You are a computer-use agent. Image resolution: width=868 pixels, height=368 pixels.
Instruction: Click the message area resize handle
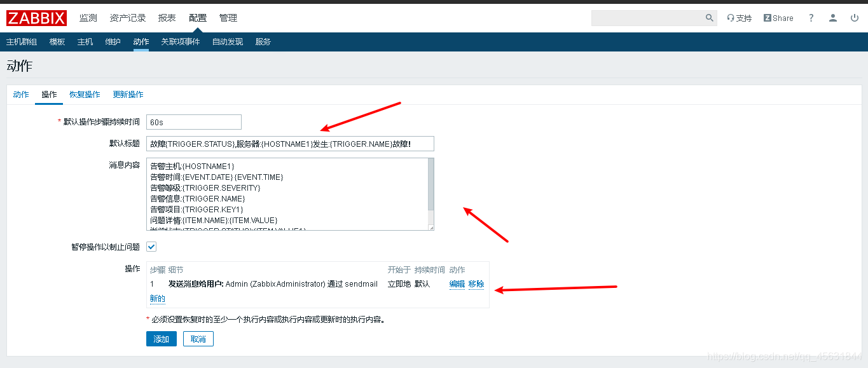[431, 228]
